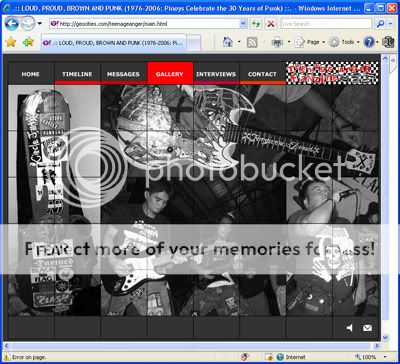
Task: Click the Add to Favorites icon
Action: click(x=28, y=42)
